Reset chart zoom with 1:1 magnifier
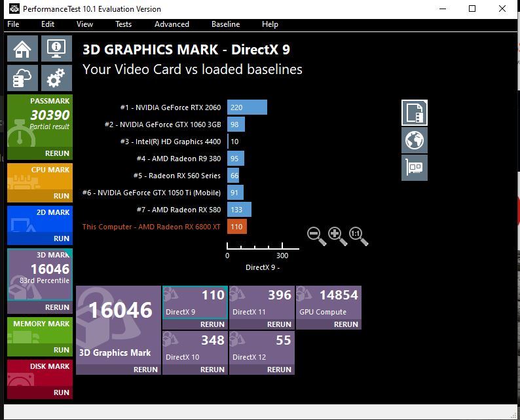The height and width of the screenshot is (420, 520). coord(358,236)
